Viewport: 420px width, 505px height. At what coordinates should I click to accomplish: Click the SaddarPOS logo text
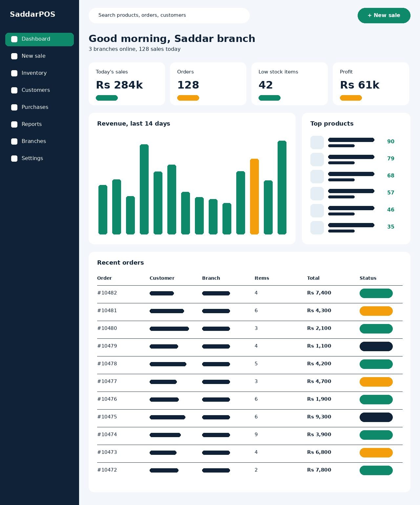[x=32, y=14]
